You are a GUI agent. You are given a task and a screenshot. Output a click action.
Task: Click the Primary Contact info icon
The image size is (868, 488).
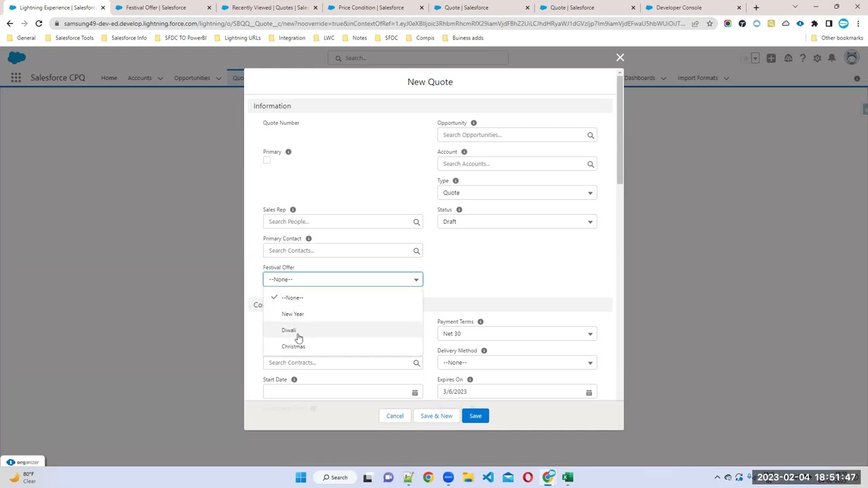coord(309,239)
